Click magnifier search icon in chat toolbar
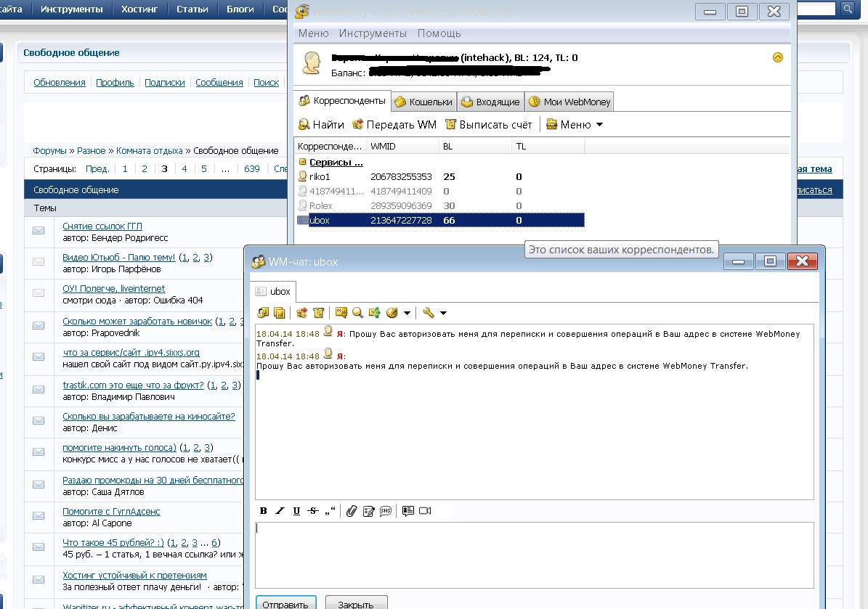The height and width of the screenshot is (609, 868). pos(357,313)
